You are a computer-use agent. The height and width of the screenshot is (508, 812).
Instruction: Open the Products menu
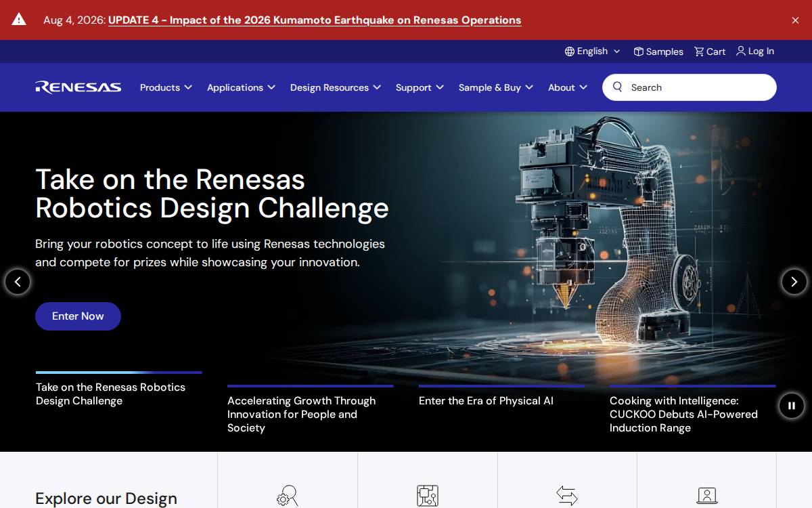(x=160, y=87)
